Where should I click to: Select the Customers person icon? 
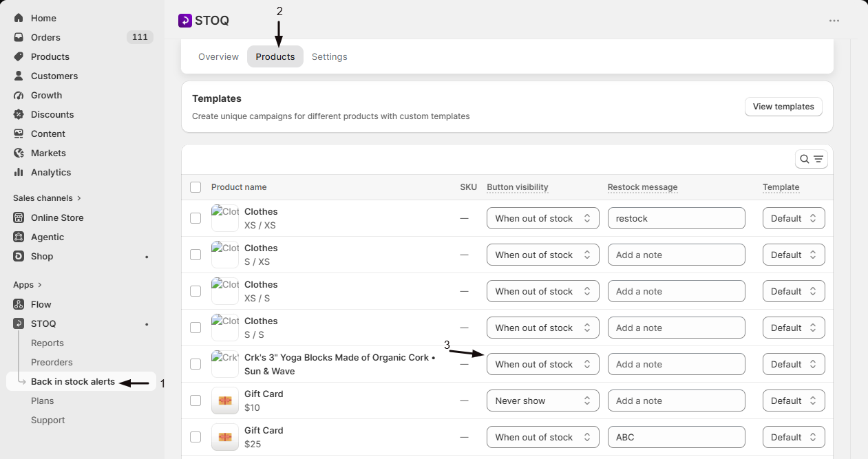[19, 76]
